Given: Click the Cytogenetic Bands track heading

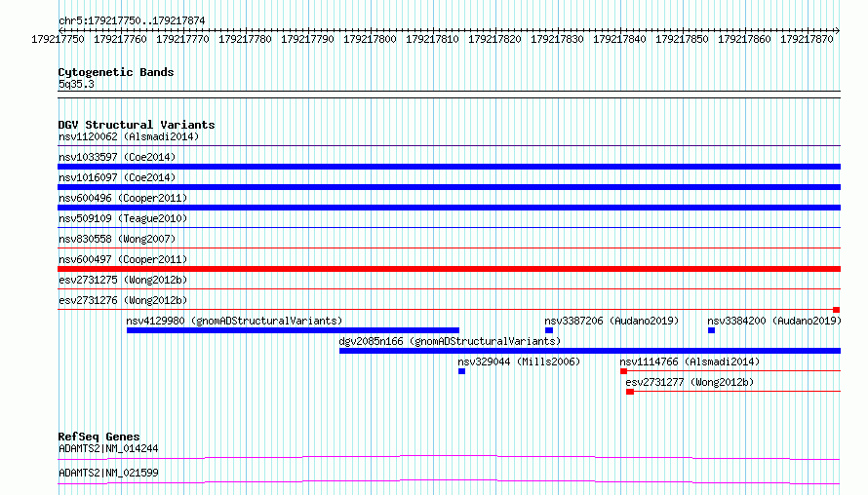Looking at the screenshot, I should [116, 72].
